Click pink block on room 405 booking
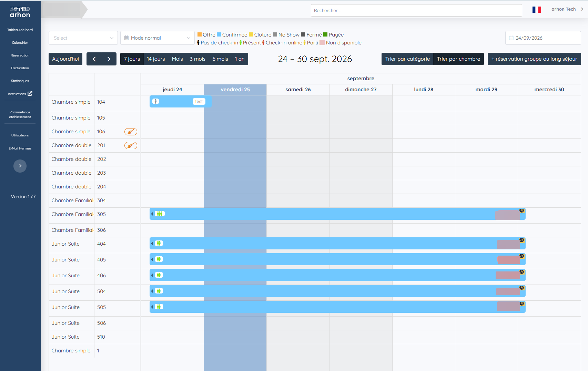This screenshot has width=588, height=371. click(509, 260)
